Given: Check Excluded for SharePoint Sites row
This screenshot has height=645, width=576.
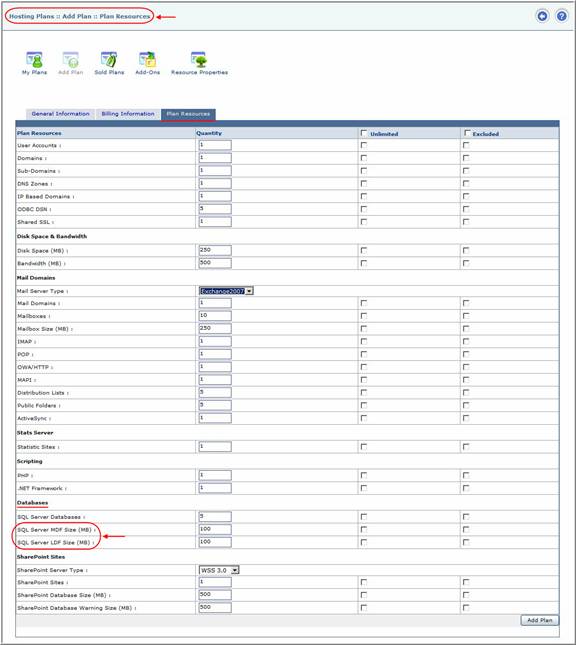Looking at the screenshot, I should click(x=466, y=582).
